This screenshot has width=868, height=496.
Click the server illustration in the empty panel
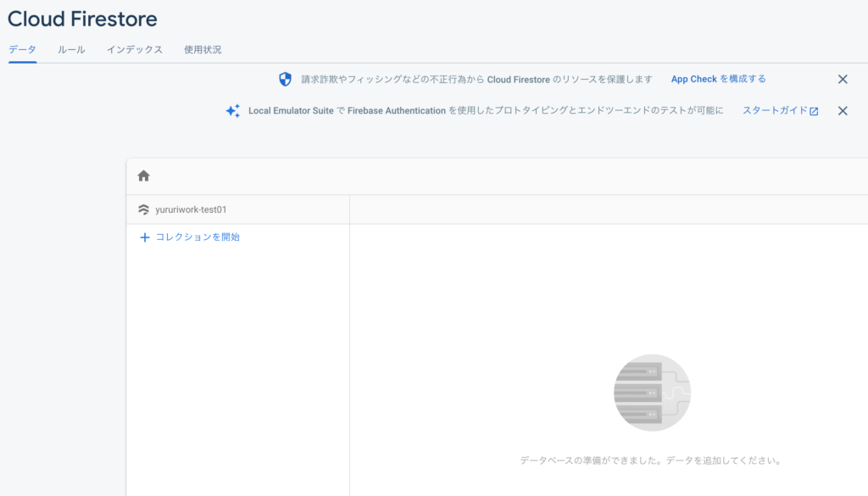pos(652,393)
